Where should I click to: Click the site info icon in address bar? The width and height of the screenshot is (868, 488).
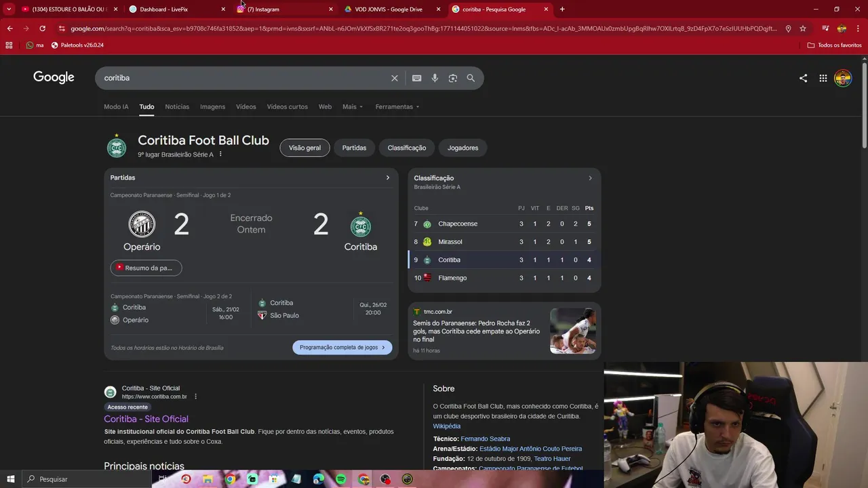click(62, 28)
